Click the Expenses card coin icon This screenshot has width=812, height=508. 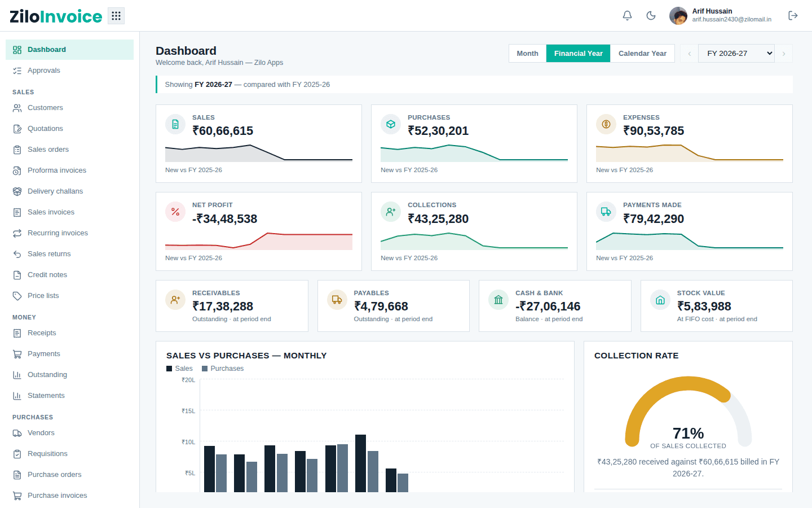tap(606, 124)
